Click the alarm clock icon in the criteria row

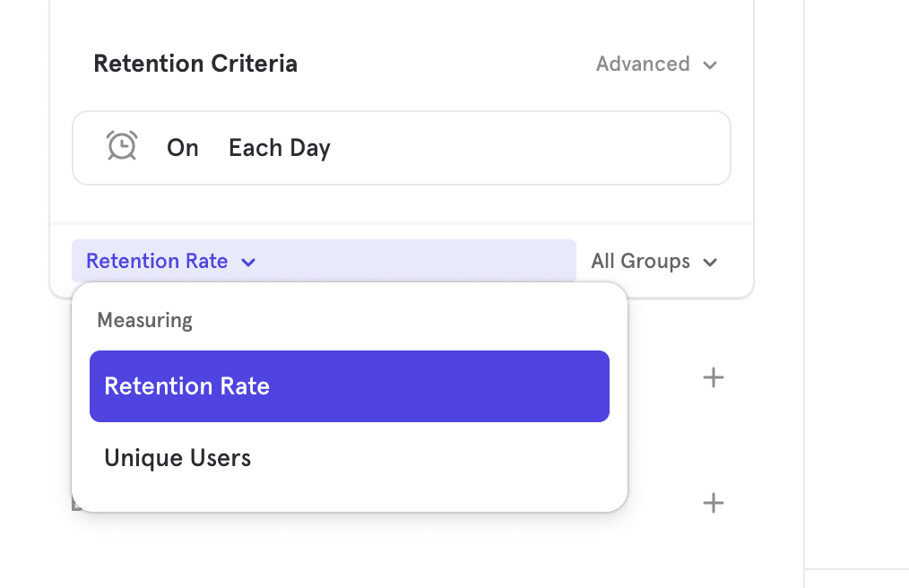tap(122, 146)
